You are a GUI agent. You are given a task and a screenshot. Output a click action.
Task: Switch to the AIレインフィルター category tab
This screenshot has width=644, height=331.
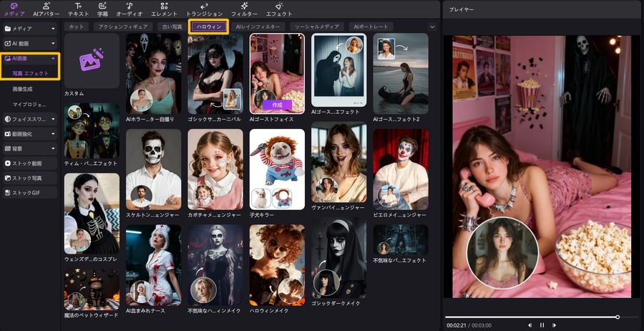coord(258,27)
